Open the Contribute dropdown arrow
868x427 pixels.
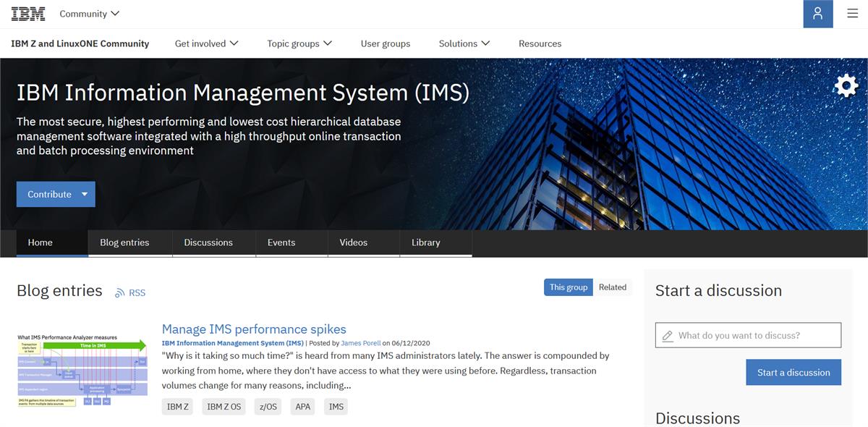(85, 194)
